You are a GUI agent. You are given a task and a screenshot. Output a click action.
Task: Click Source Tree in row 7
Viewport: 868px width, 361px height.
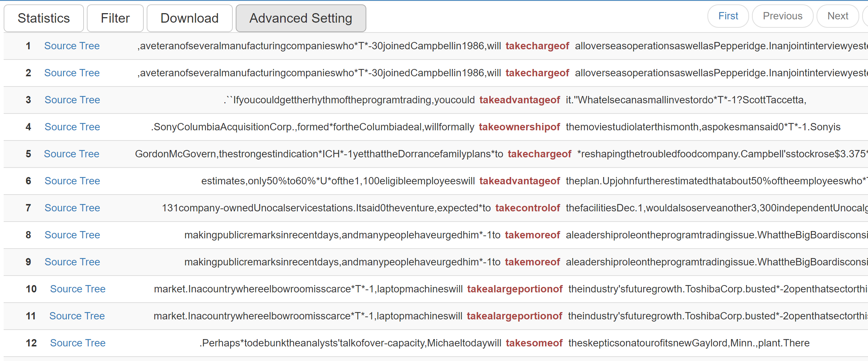[72, 208]
